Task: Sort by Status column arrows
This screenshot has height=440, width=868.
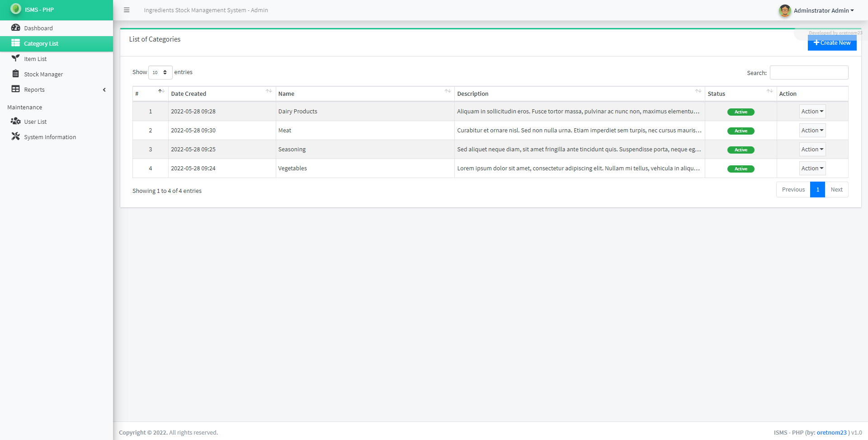Action: (x=770, y=91)
